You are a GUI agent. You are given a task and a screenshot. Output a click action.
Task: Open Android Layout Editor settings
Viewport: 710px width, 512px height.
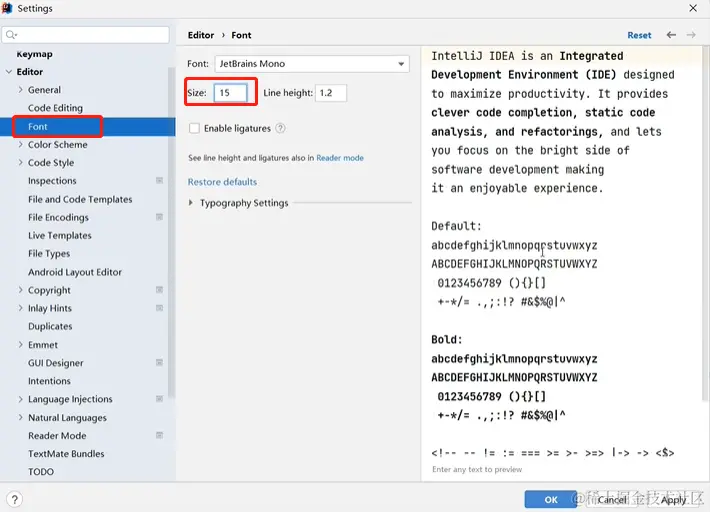(x=75, y=272)
